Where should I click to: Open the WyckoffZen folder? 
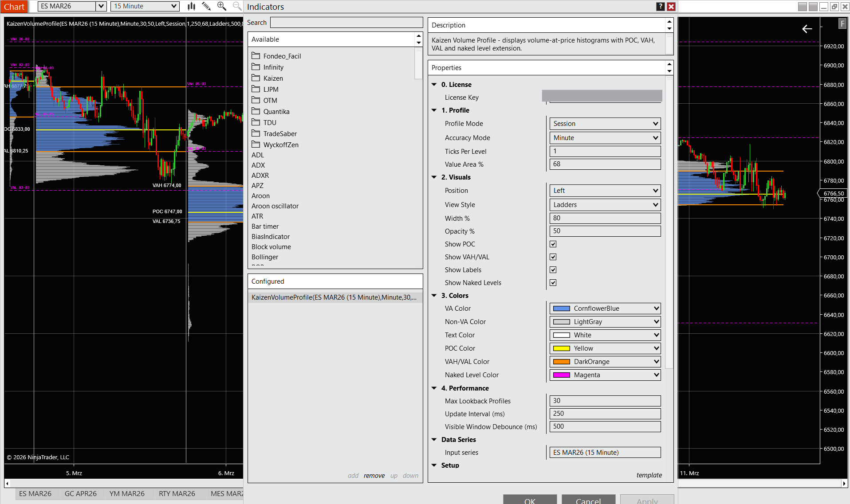tap(280, 145)
